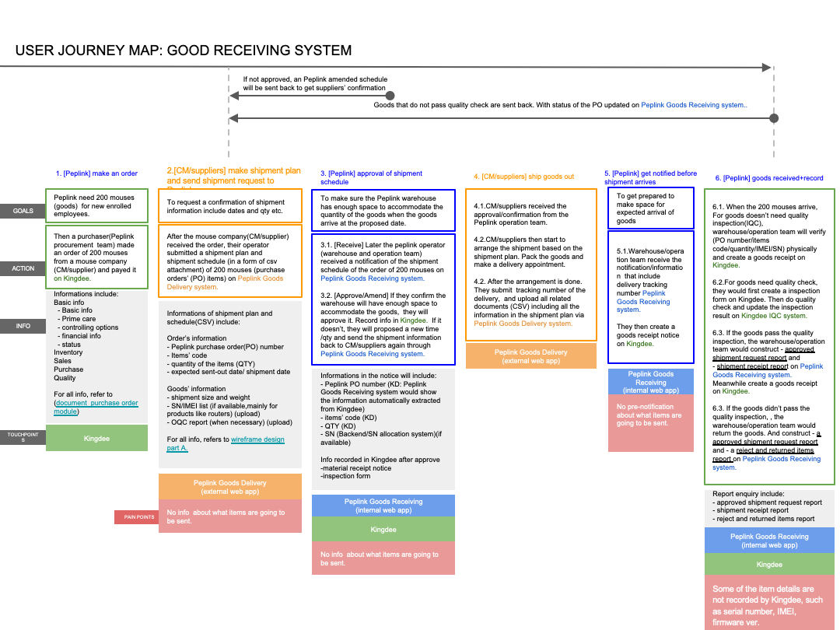Select heading "1. [Peplink] make an order"
The height and width of the screenshot is (630, 840).
coord(97,173)
